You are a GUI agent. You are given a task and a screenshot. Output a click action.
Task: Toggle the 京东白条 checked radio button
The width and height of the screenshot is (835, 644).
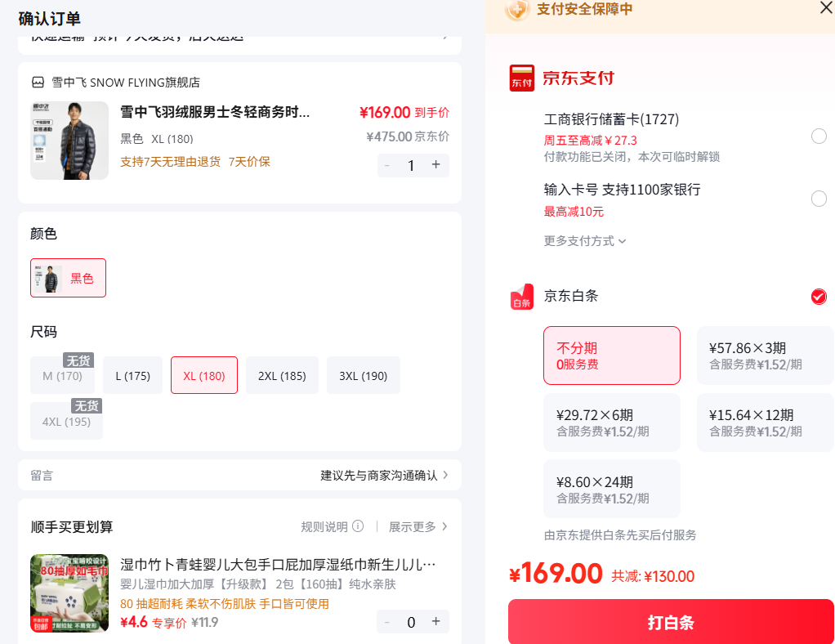(819, 296)
